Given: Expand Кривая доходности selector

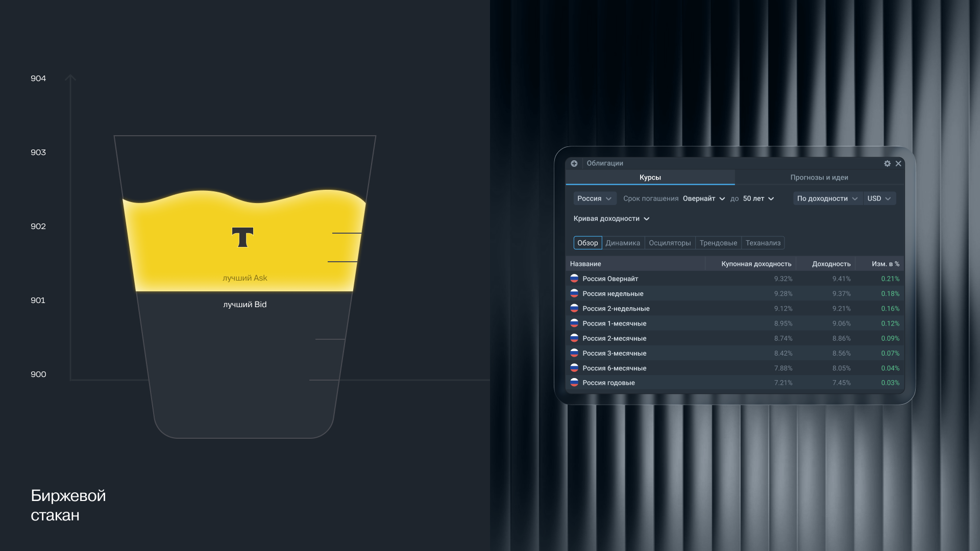Looking at the screenshot, I should pyautogui.click(x=611, y=218).
